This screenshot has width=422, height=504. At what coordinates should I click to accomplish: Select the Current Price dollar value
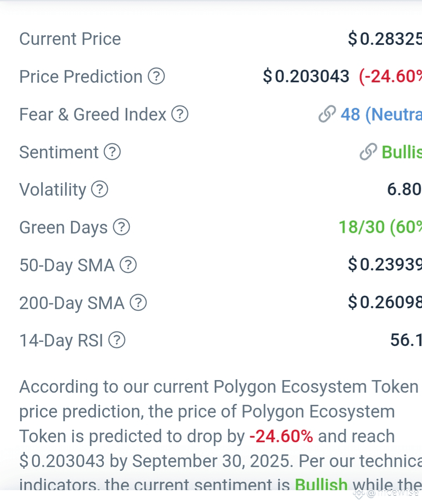tap(385, 39)
